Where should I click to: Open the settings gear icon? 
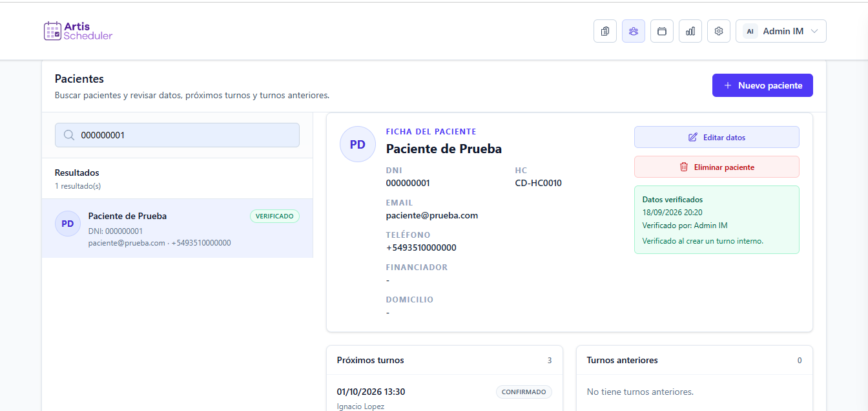(x=719, y=31)
